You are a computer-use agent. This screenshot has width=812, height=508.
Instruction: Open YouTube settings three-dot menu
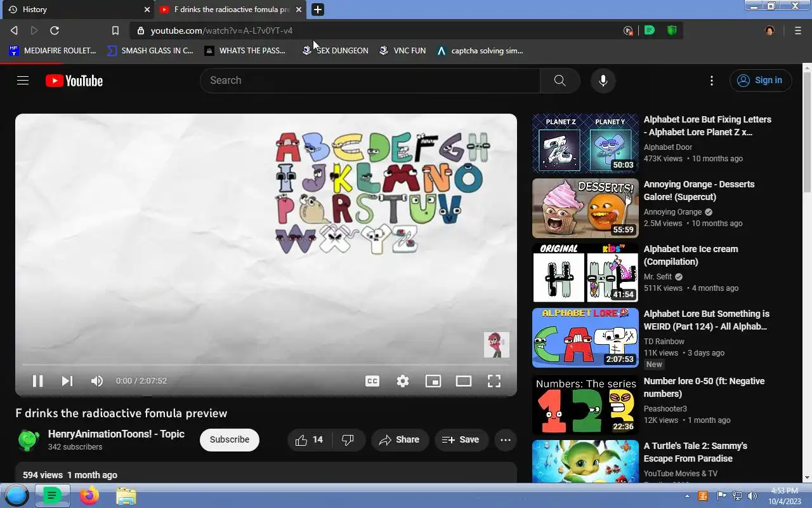click(x=712, y=81)
